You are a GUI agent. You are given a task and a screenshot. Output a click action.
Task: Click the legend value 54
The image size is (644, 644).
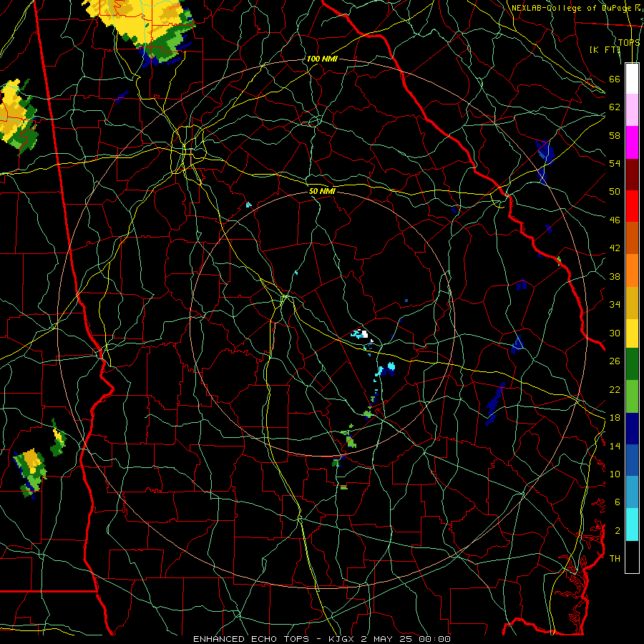tap(615, 163)
